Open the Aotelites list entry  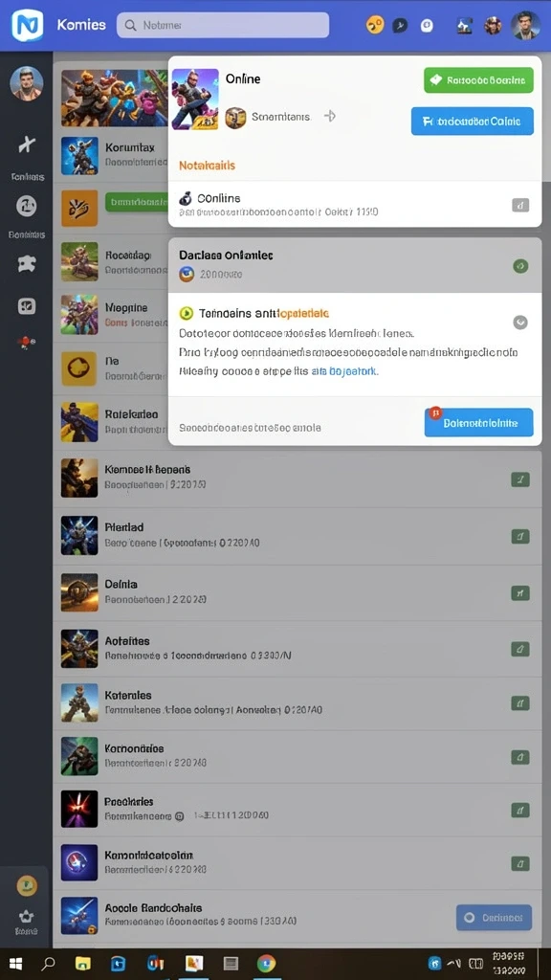pyautogui.click(x=297, y=649)
